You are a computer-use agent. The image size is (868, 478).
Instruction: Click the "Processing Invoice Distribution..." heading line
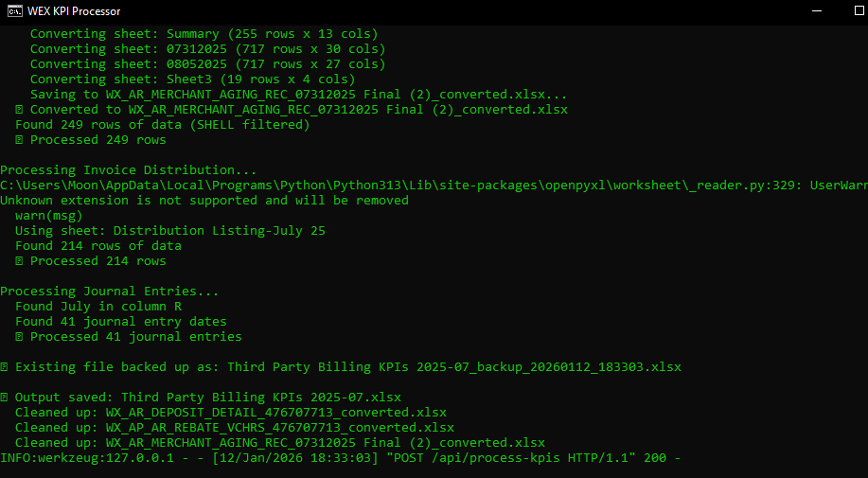pyautogui.click(x=128, y=170)
